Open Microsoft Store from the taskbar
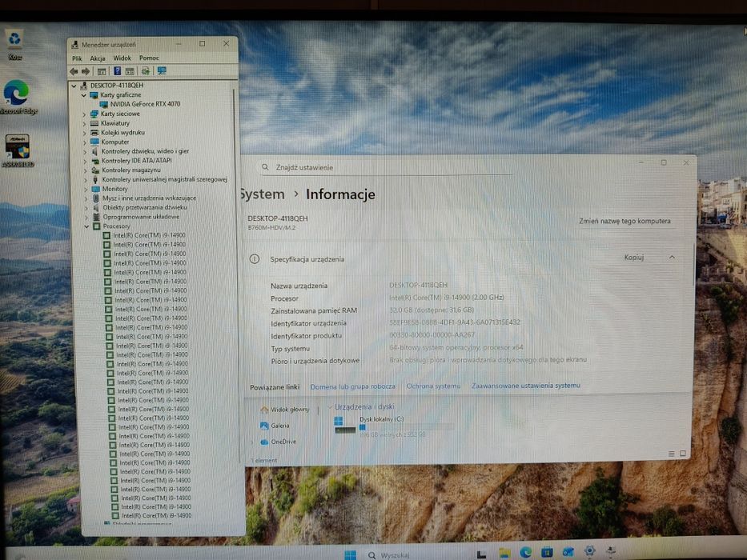747x560 pixels. 547,552
